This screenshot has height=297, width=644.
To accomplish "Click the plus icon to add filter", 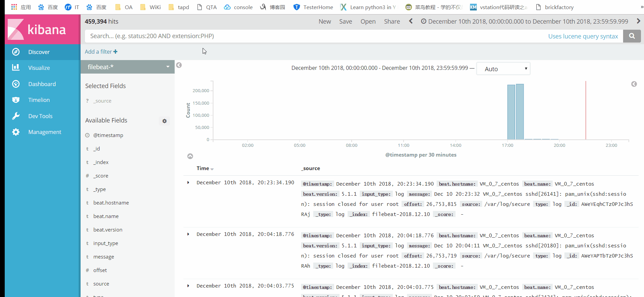I will pos(115,52).
